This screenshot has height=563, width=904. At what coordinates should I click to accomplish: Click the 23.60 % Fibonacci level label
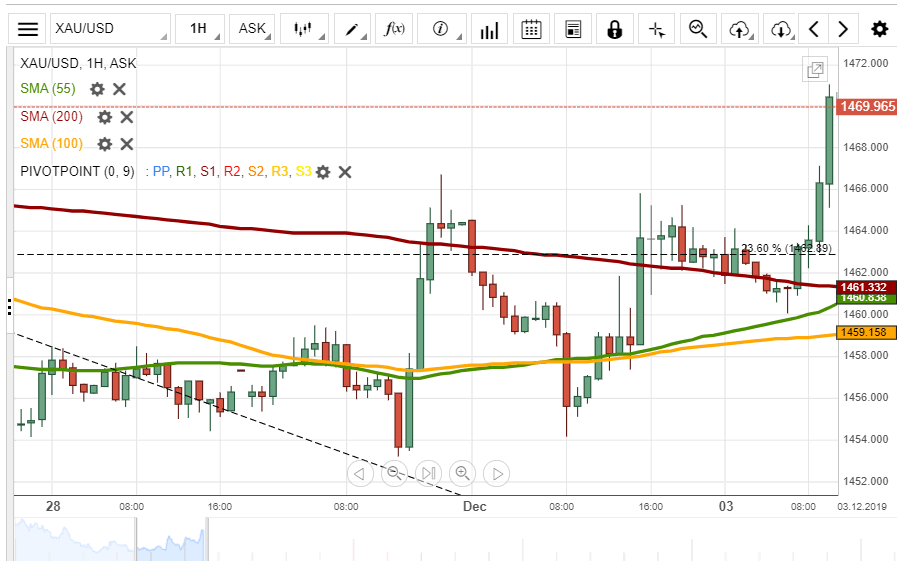[786, 248]
